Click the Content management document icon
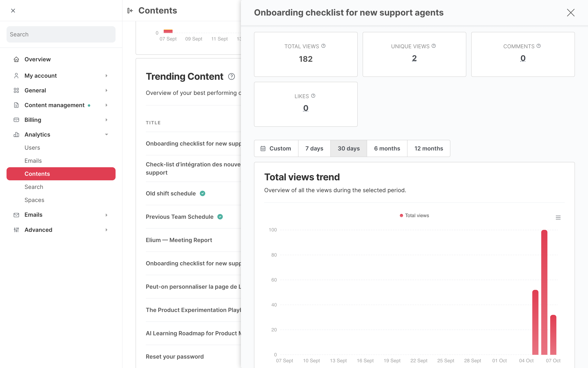Screen dimensions: 588x368 [16, 105]
